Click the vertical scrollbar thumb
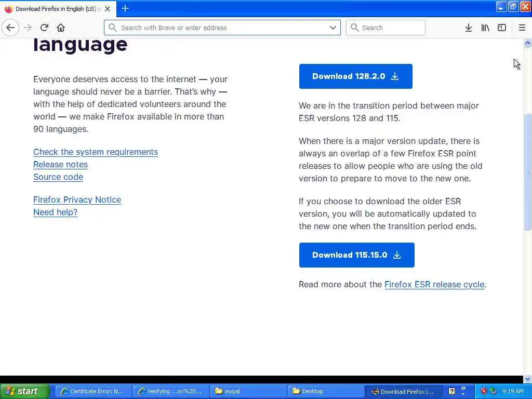Viewport: 532px width, 399px height. click(527, 172)
